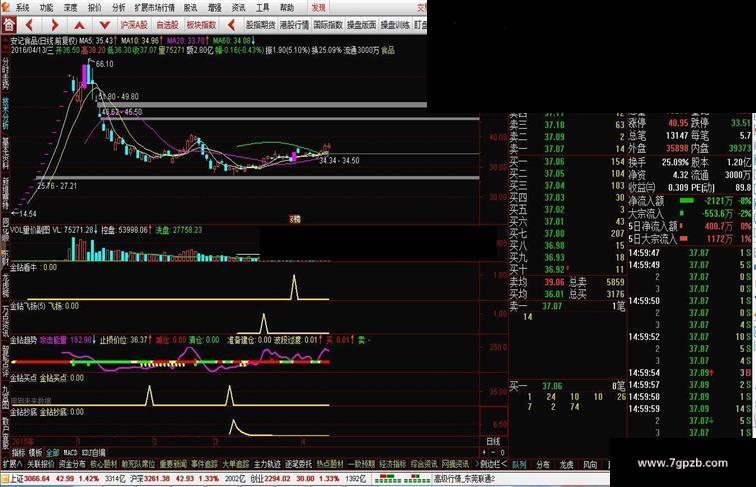Click the 沪深 index value in status bar
The width and height of the screenshot is (756, 487).
pos(159,479)
